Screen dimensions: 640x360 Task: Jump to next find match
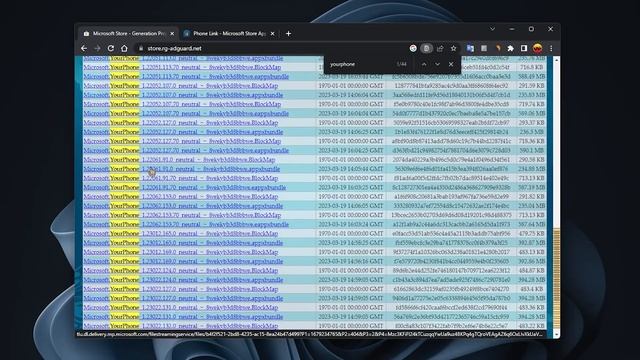[438, 64]
